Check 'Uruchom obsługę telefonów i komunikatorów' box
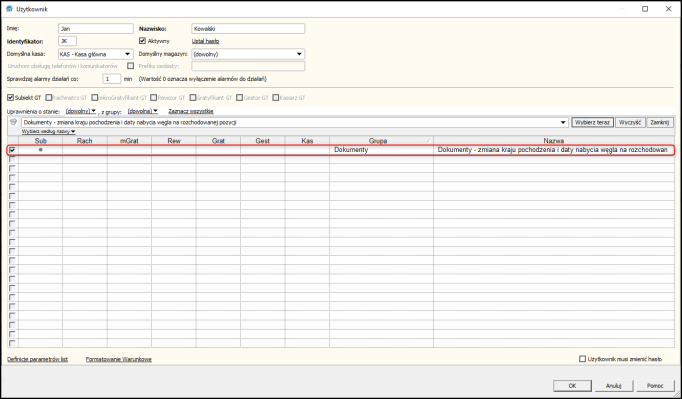682x399 pixels. [130, 66]
